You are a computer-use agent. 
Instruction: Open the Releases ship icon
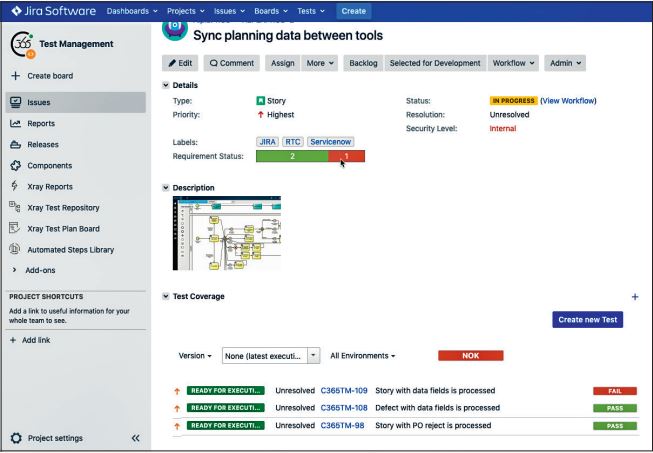coord(17,143)
